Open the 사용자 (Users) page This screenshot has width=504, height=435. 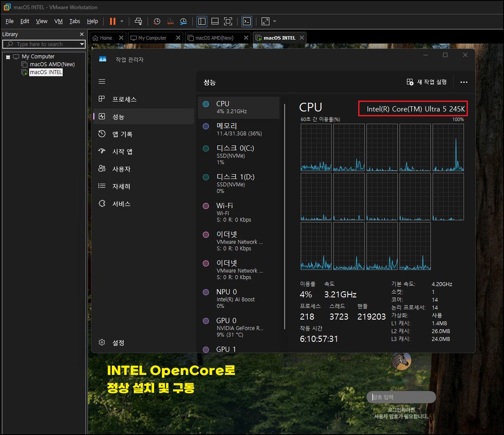pos(143,169)
